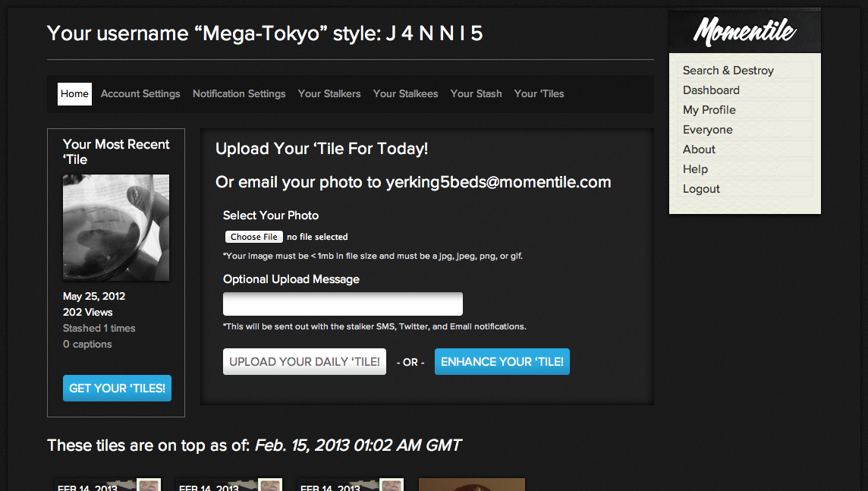Click Upload Your Daily 'Tile button
Viewport: 868px width, 491px height.
pyautogui.click(x=304, y=361)
